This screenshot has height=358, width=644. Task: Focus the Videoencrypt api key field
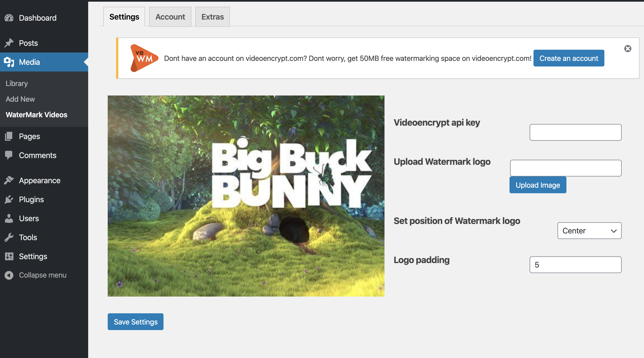coord(575,132)
